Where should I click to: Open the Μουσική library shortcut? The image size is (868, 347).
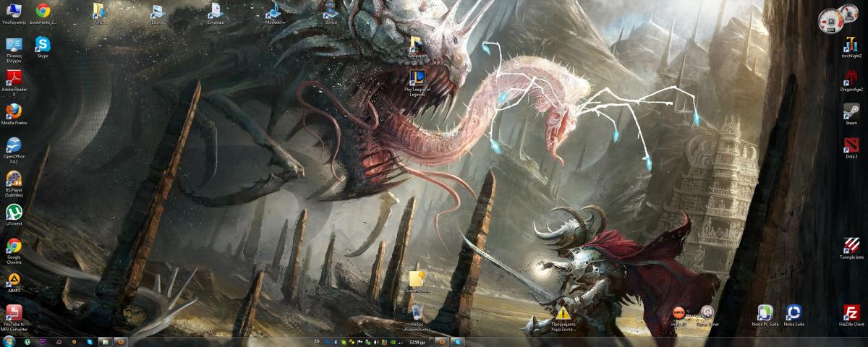[274, 14]
